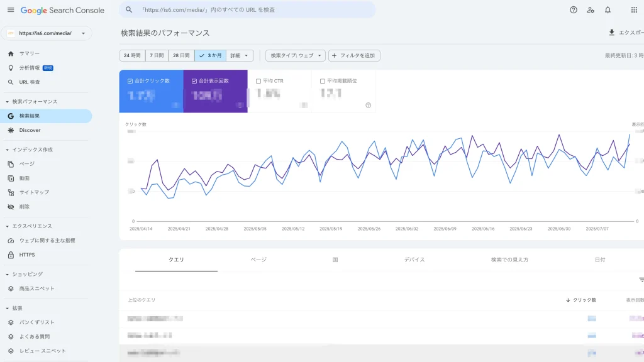
Task: Enable the 平均掲載順位 checkbox
Action: coord(323,81)
